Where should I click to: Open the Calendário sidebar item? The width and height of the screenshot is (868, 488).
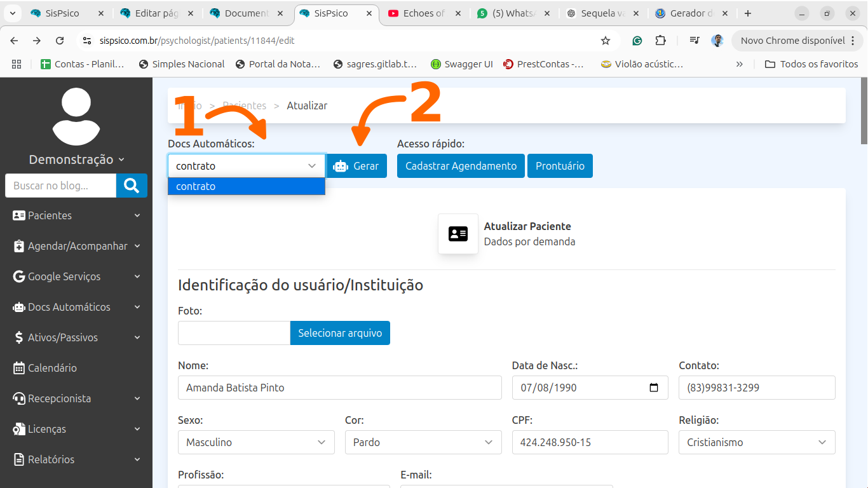click(x=52, y=368)
